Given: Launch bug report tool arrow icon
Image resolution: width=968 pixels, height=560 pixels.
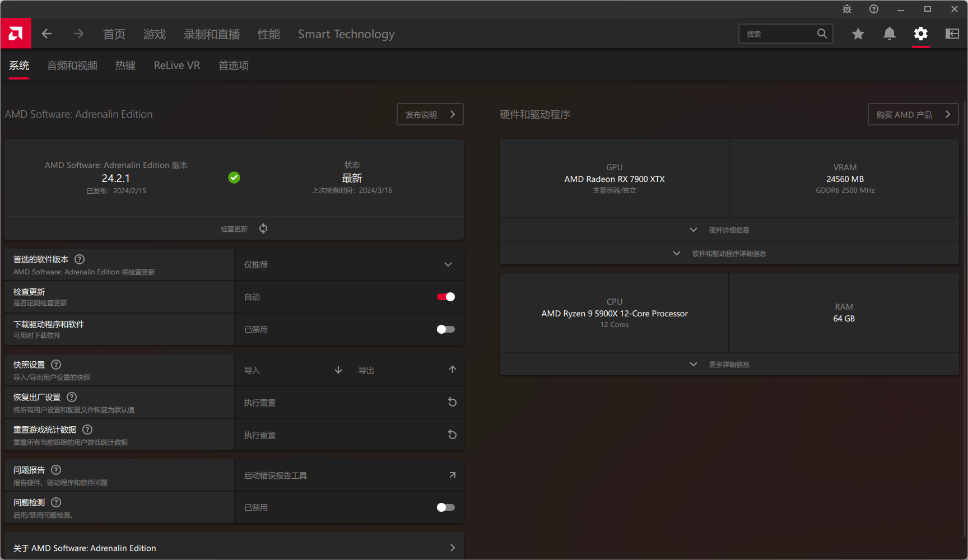Looking at the screenshot, I should click(x=453, y=475).
